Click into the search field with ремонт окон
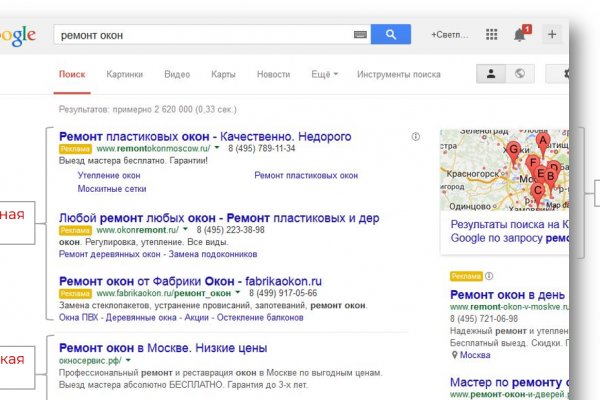 200,34
